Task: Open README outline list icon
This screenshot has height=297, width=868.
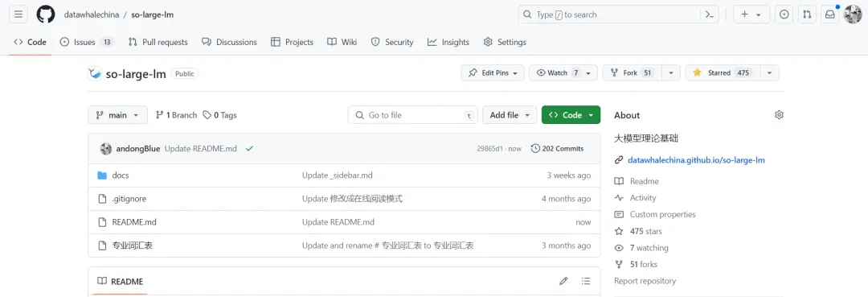Action: click(x=586, y=281)
